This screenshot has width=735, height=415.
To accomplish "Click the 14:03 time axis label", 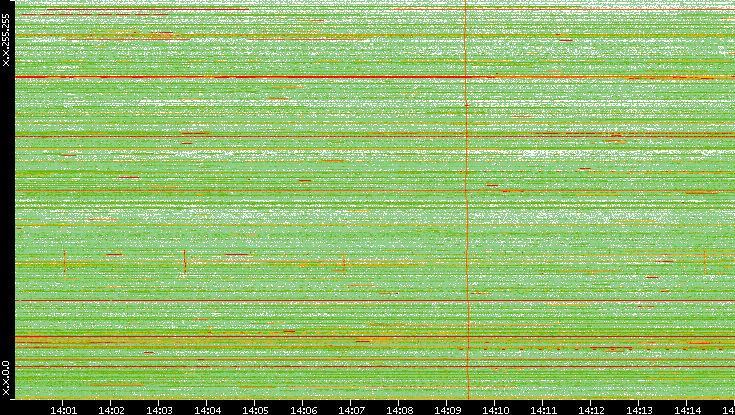I will 159,410.
